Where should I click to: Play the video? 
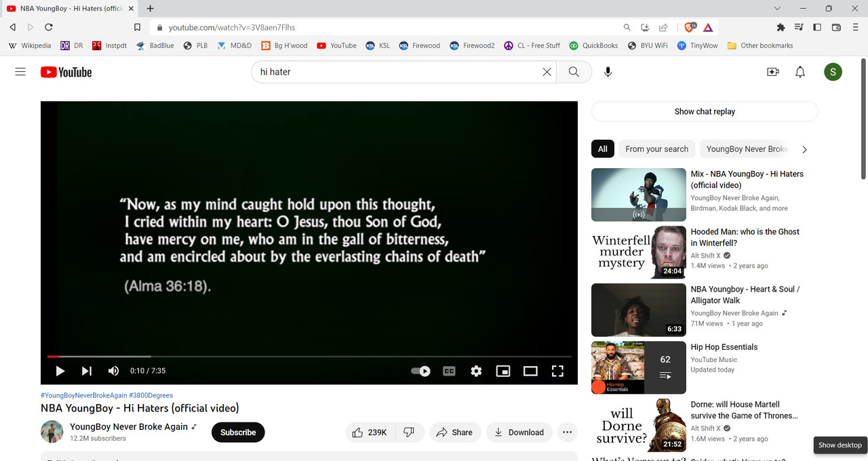coord(60,371)
